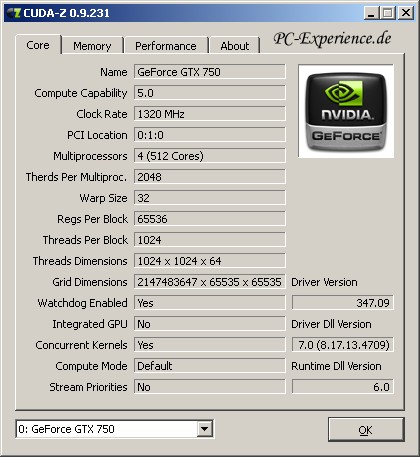Switch to the Memory tab
The image size is (420, 457).
pos(92,46)
